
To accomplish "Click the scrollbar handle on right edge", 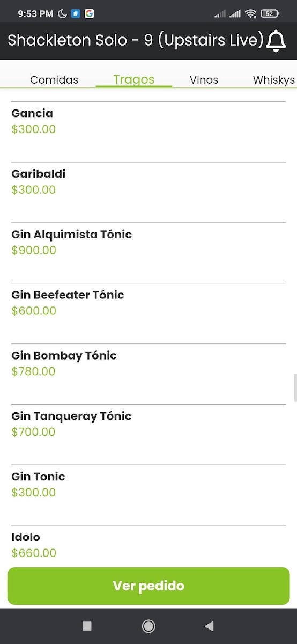I will 295,388.
